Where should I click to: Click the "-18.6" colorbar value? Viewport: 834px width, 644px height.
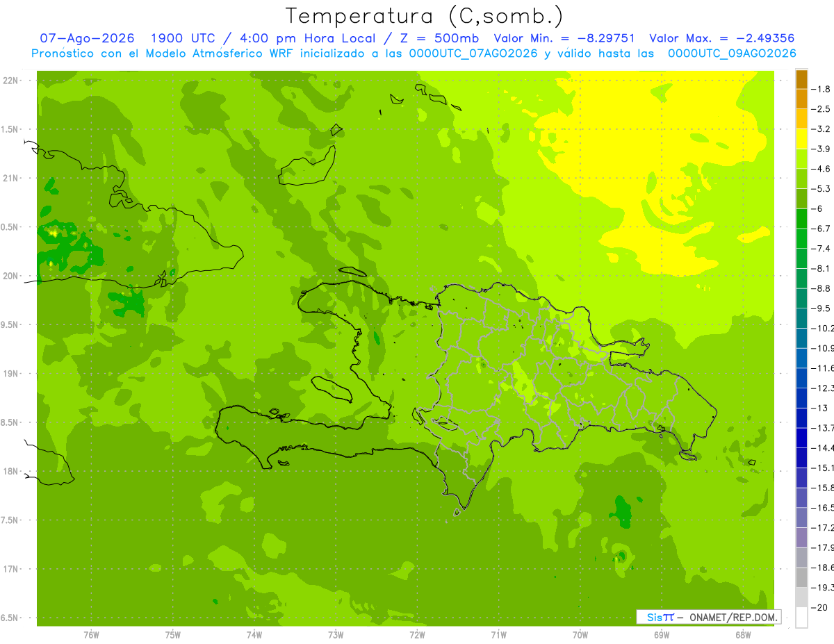[823, 568]
